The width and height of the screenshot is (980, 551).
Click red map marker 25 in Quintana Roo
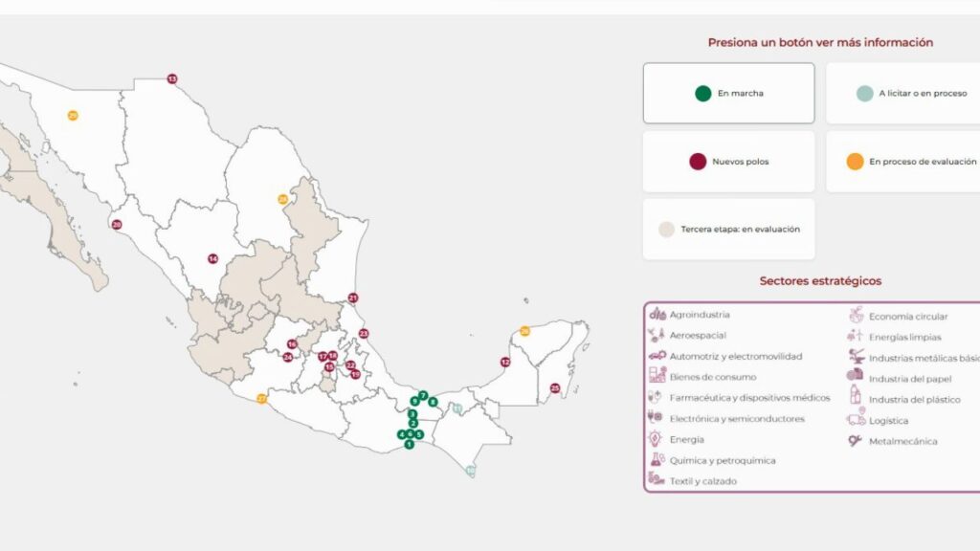[554, 388]
